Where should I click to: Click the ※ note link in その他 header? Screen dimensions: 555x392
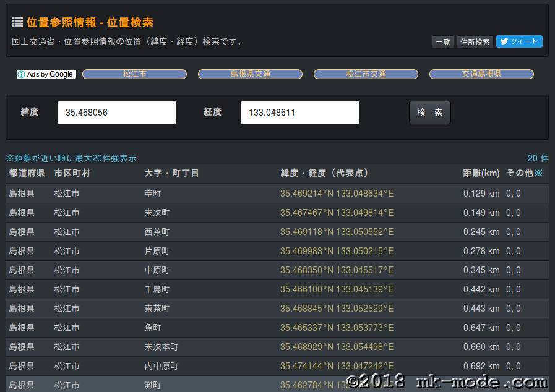[x=538, y=173]
